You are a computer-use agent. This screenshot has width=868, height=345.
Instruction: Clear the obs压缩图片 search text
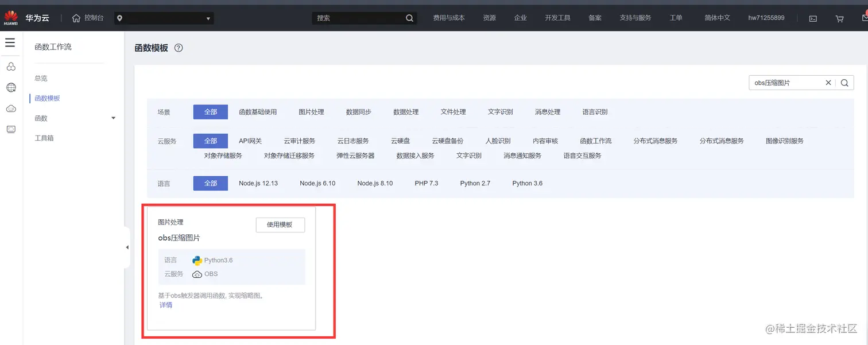coord(828,83)
